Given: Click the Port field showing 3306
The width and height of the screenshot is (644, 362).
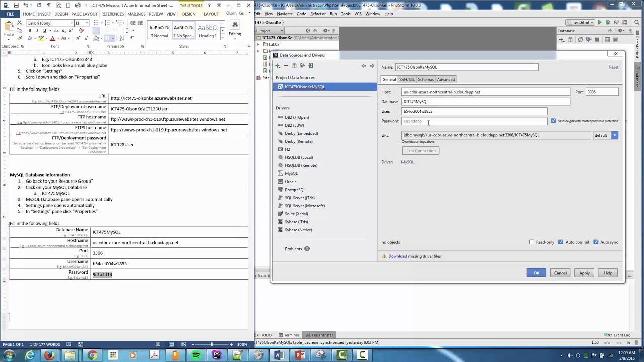Looking at the screenshot, I should coord(602,92).
